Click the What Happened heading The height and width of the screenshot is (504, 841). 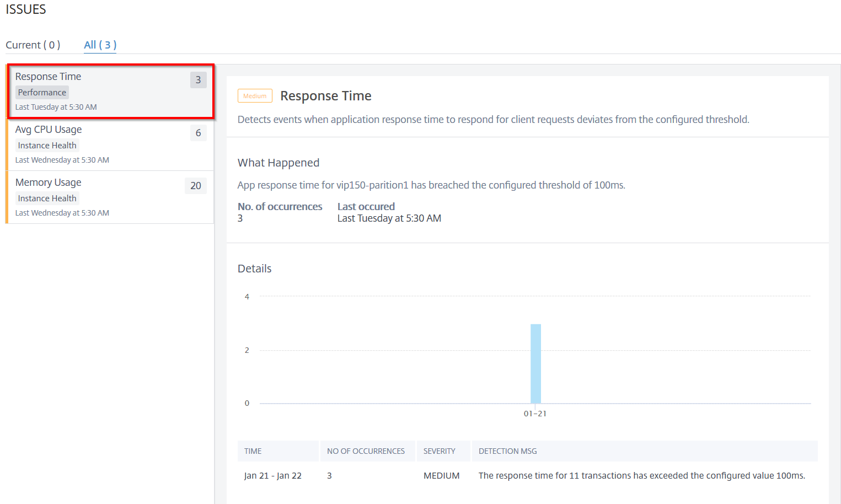(278, 163)
